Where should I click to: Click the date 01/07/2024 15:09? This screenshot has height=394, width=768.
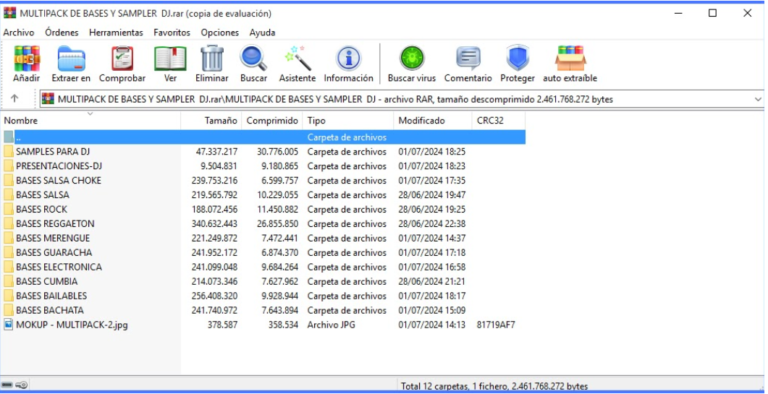432,310
